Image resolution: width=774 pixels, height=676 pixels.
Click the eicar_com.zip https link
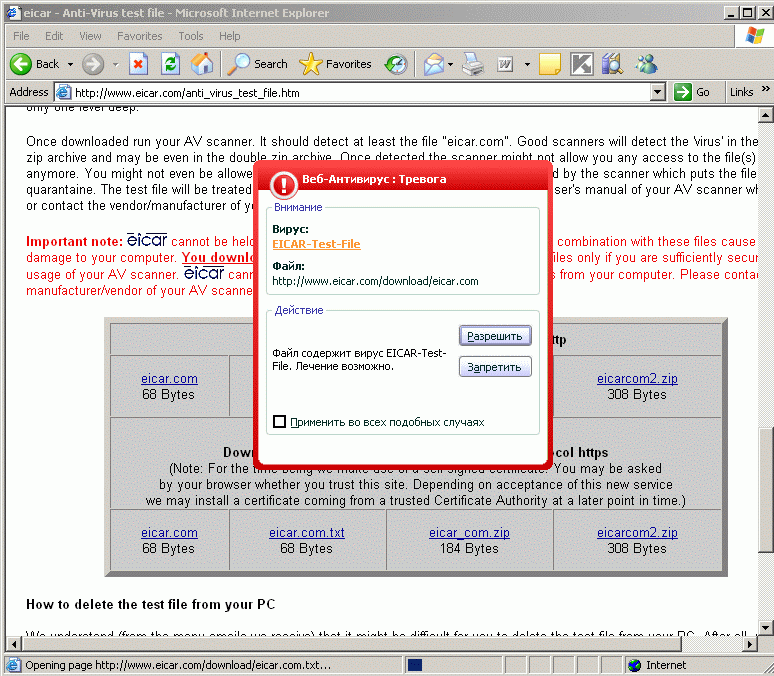click(x=469, y=533)
